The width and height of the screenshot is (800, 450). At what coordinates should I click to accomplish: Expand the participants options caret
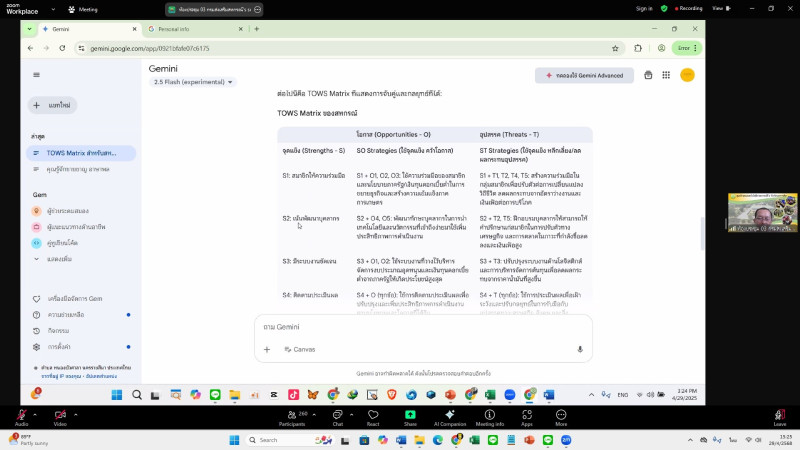(314, 415)
